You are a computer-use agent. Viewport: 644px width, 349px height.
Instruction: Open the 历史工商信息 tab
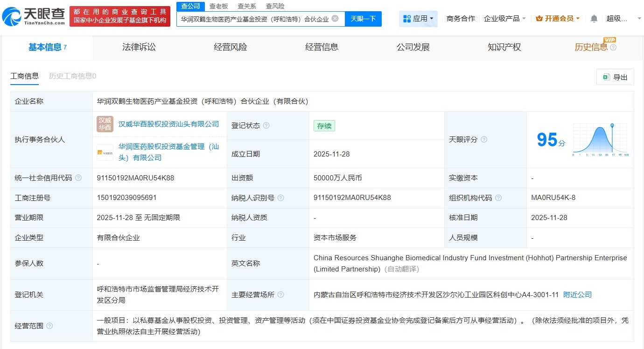72,76
